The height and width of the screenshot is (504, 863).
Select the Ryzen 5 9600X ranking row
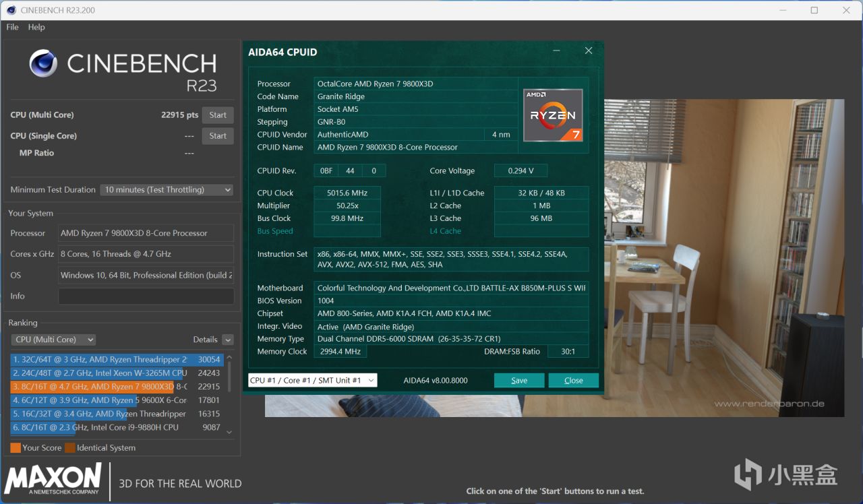pos(117,400)
